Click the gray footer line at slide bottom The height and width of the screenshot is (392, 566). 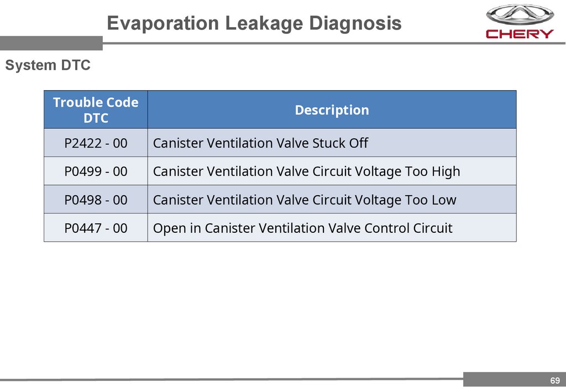[232, 379]
